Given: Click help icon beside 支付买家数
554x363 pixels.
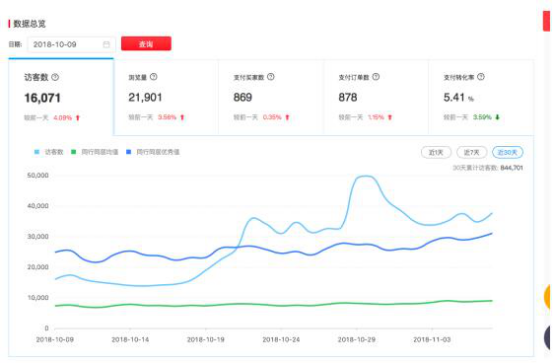Looking at the screenshot, I should [271, 77].
